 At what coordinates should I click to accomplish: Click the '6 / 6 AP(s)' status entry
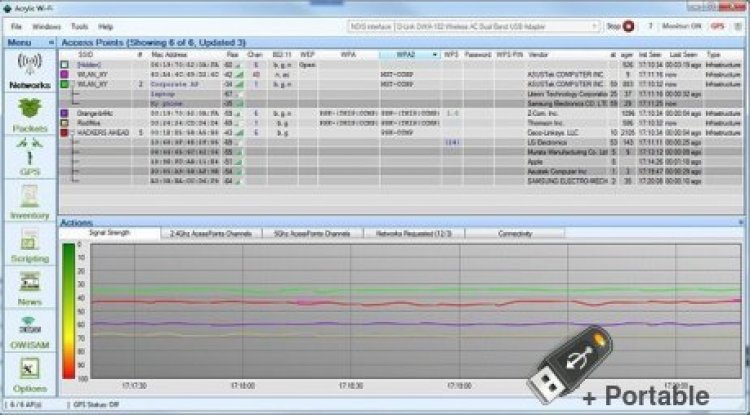26,404
